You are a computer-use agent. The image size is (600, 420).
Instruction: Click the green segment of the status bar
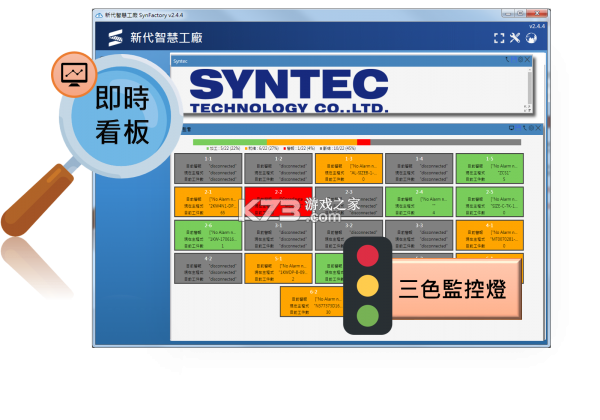(230, 142)
